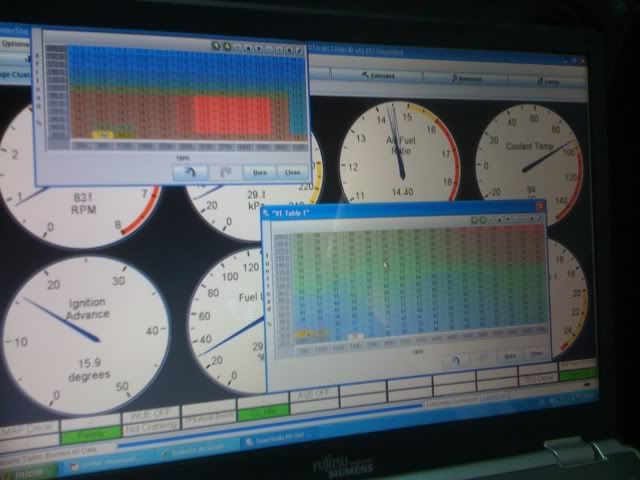Undo changes in the upper ignition table window
The height and width of the screenshot is (480, 640).
[x=190, y=172]
